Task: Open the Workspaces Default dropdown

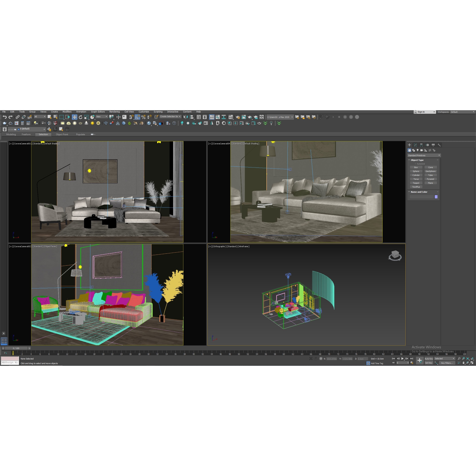Action: click(x=462, y=112)
